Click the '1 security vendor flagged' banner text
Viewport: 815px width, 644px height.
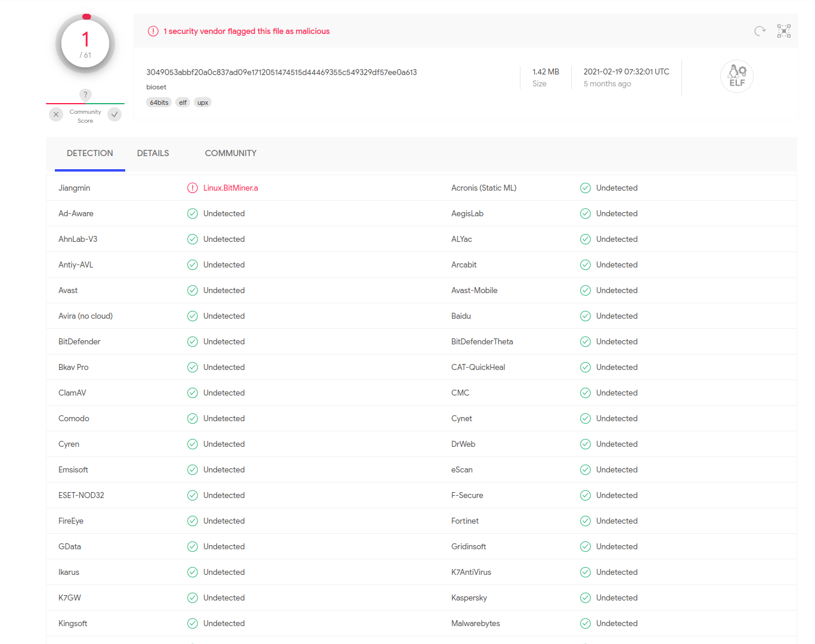[x=247, y=31]
